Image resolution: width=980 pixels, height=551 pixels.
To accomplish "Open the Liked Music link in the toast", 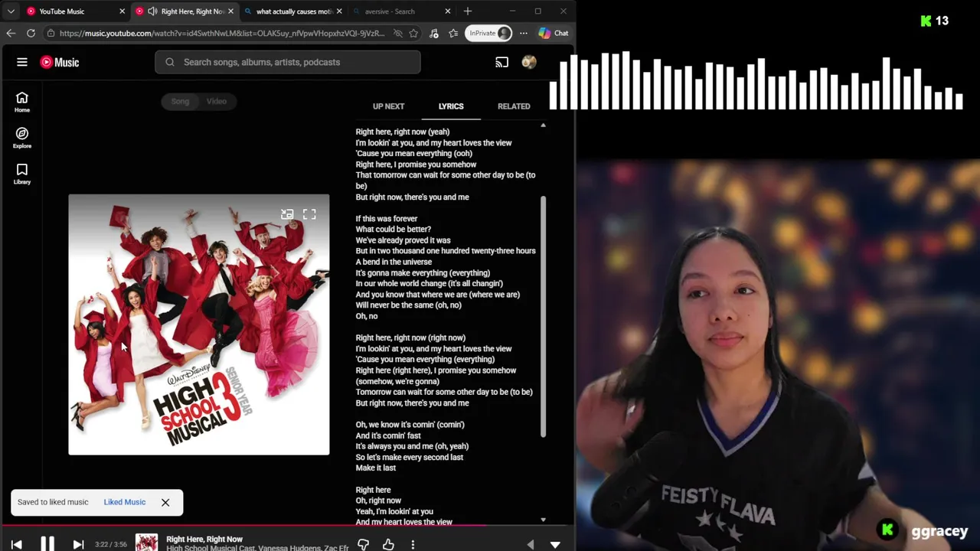I will [x=125, y=502].
